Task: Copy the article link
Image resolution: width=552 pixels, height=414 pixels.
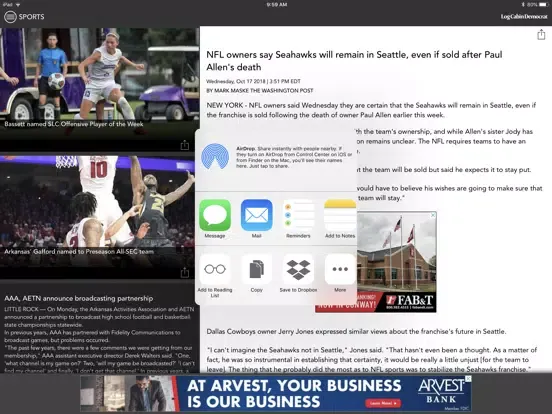Action: pos(257,269)
